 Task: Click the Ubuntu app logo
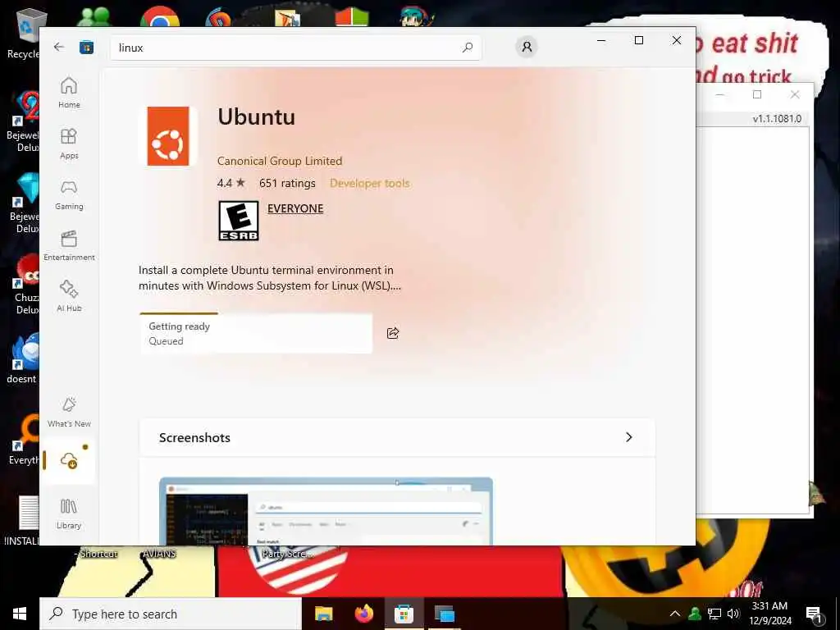[x=168, y=136]
